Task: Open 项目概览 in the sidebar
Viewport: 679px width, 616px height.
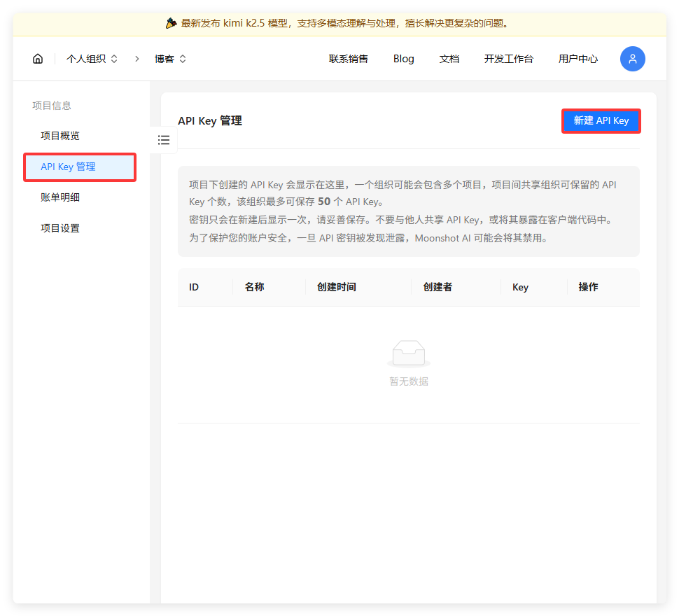Action: point(60,136)
